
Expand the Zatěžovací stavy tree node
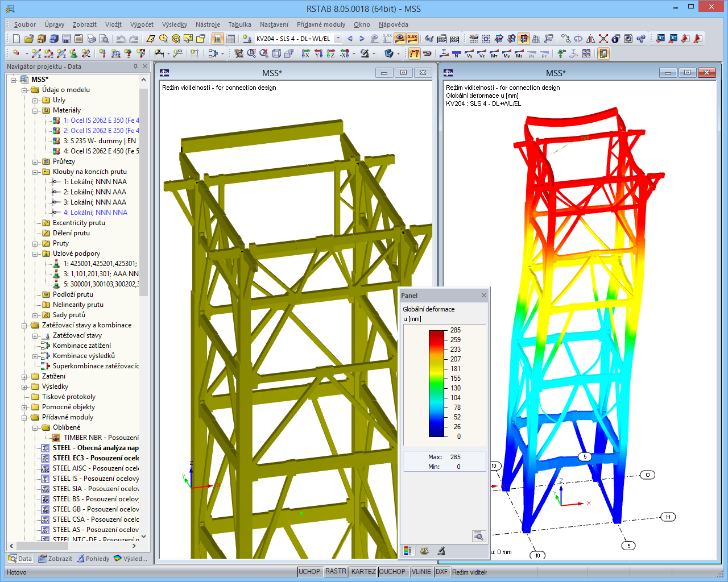pyautogui.click(x=36, y=335)
